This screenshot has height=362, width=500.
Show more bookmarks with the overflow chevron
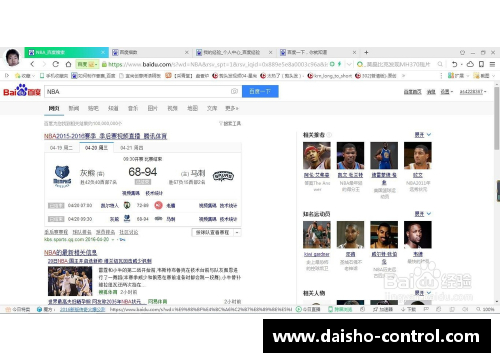click(403, 76)
